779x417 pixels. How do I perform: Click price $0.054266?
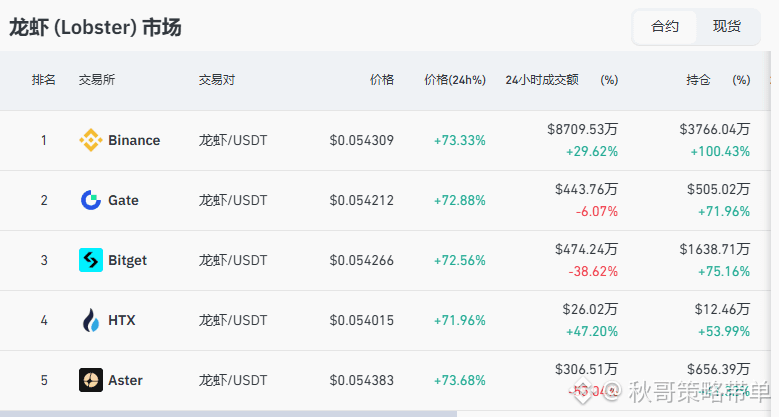362,260
